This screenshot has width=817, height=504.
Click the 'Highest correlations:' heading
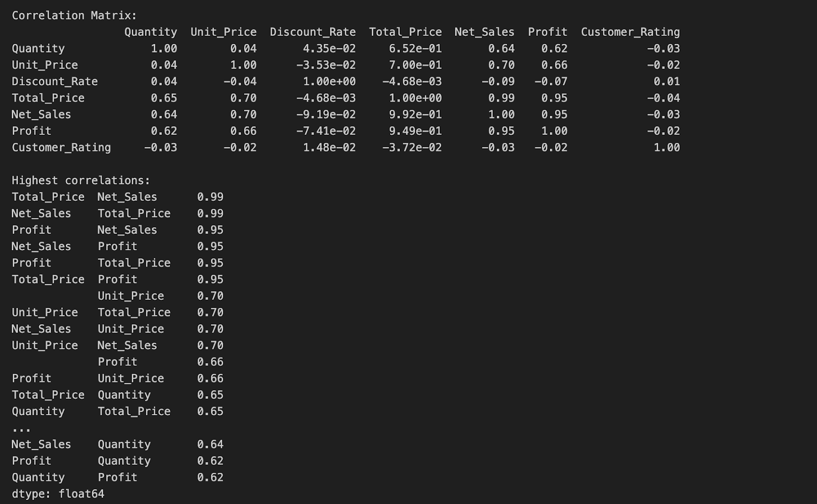[x=81, y=181]
